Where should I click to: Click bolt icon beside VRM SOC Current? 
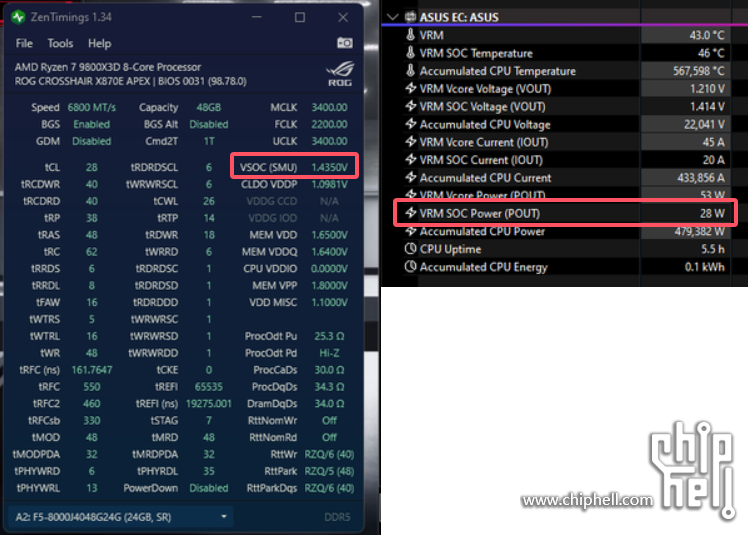[x=410, y=160]
